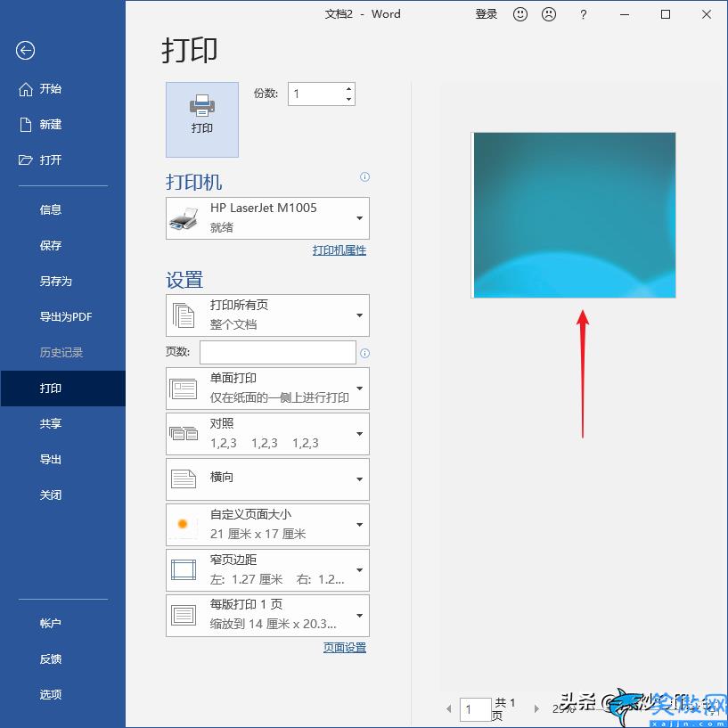The width and height of the screenshot is (728, 728).
Task: Click the single-sided page icon beside 单面打印
Action: 184,389
